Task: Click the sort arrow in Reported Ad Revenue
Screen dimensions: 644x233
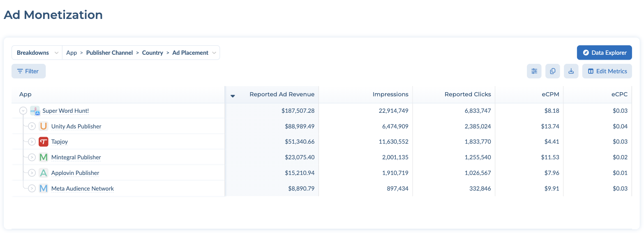Action: click(x=233, y=96)
